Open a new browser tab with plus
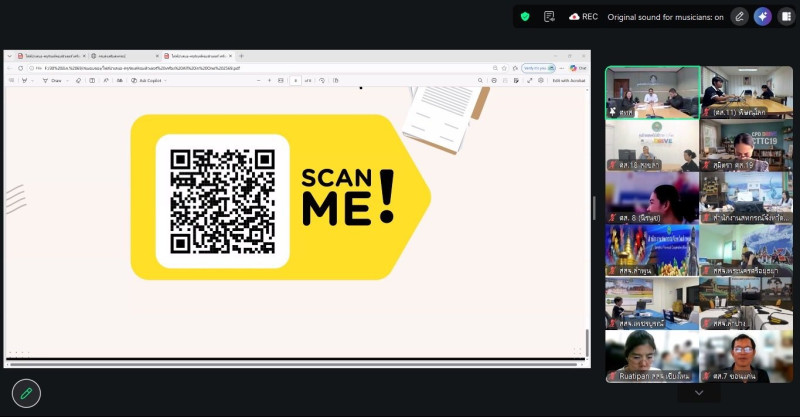The width and height of the screenshot is (800, 417). pyautogui.click(x=241, y=56)
